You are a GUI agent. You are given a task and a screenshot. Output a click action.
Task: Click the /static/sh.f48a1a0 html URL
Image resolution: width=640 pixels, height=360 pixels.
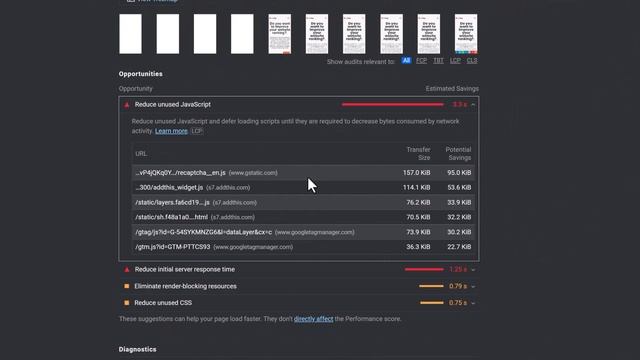[x=171, y=217]
